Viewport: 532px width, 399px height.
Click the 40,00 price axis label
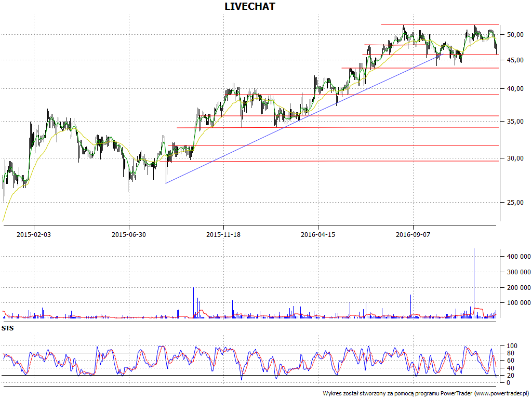(x=515, y=88)
